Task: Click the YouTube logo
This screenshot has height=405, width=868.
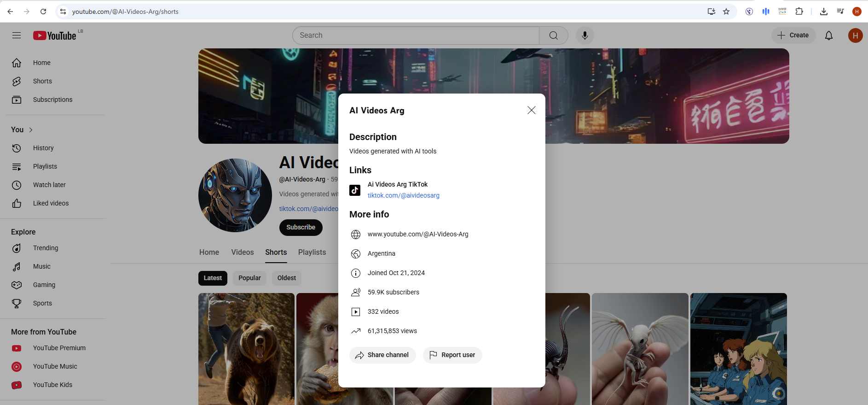Action: click(x=54, y=35)
